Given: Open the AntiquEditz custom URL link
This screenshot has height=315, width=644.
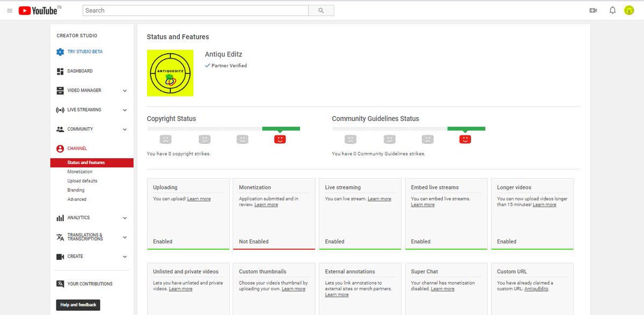Looking at the screenshot, I should 536,289.
